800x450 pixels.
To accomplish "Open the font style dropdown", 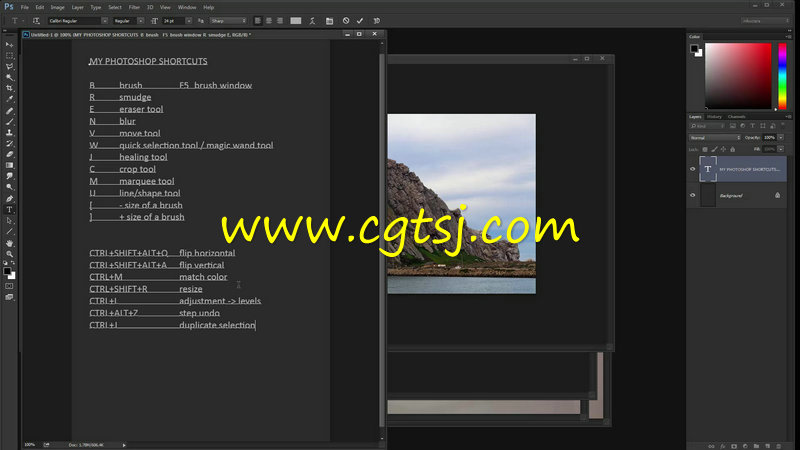I will tap(141, 21).
